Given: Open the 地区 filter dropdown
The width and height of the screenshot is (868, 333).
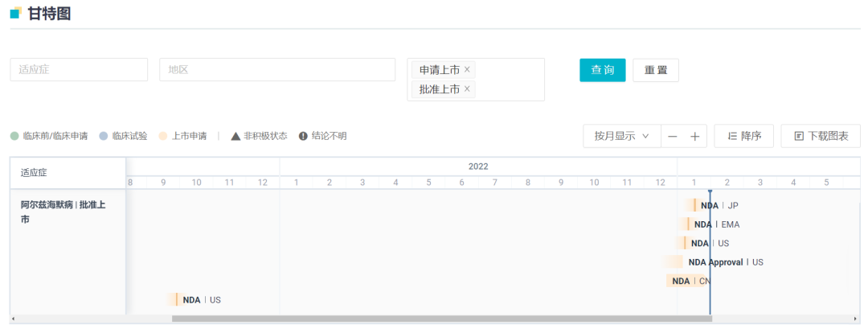Looking at the screenshot, I should point(277,70).
